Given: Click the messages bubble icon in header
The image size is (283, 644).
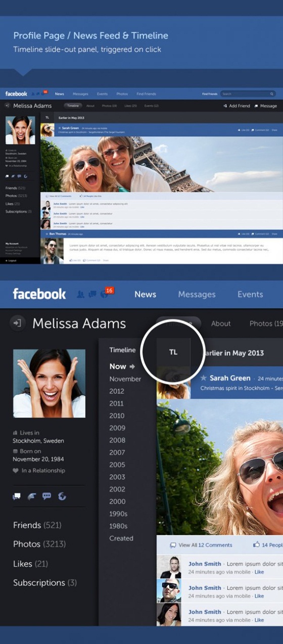Looking at the screenshot, I should [x=92, y=294].
